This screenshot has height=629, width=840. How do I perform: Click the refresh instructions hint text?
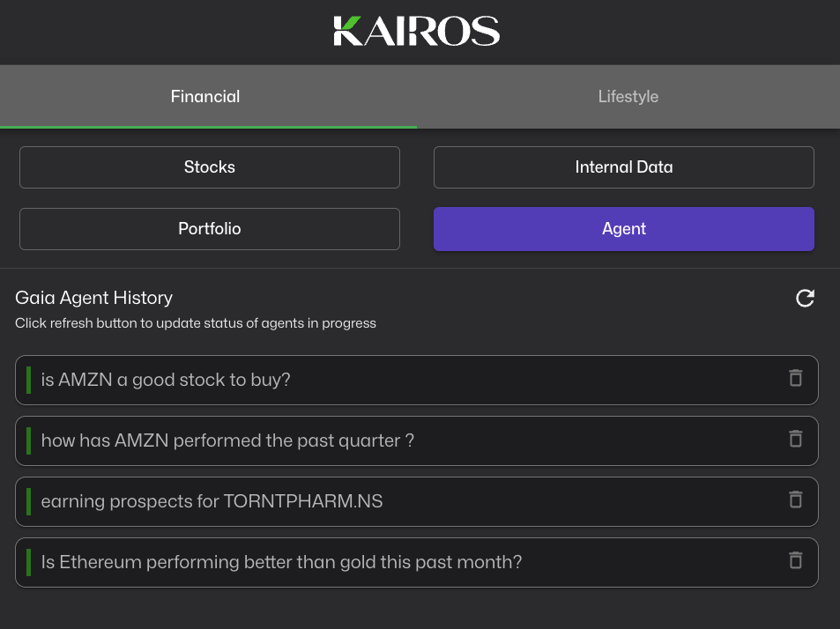[x=196, y=323]
